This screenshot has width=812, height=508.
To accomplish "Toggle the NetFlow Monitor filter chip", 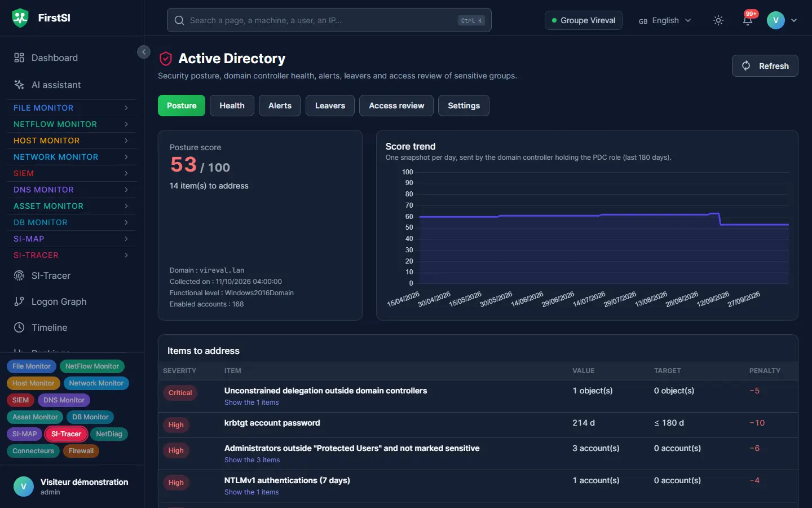I will pos(92,366).
